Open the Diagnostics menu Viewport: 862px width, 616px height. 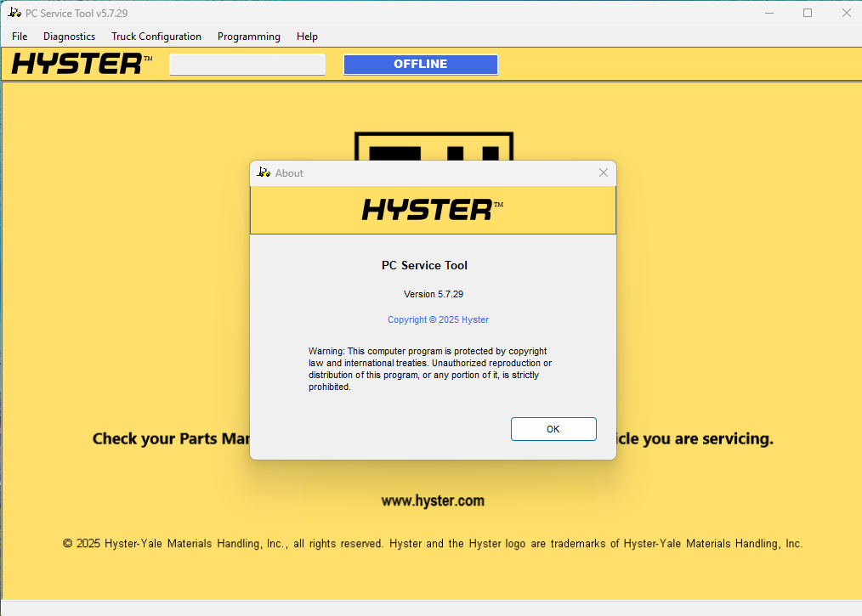point(69,37)
